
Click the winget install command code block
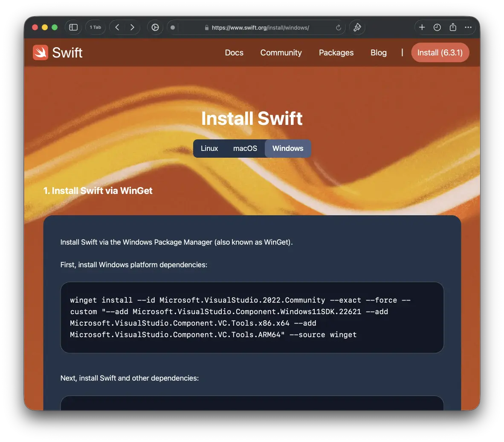click(x=252, y=318)
